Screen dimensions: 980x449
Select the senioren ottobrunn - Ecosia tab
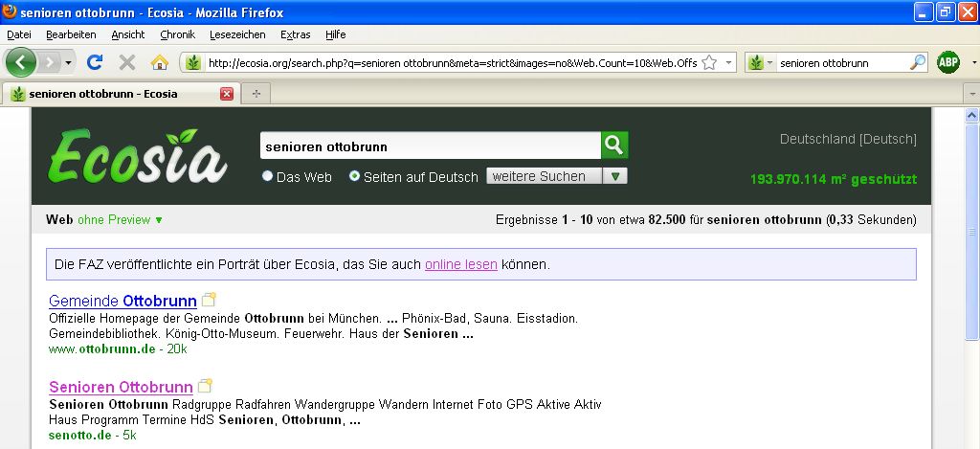pos(120,94)
